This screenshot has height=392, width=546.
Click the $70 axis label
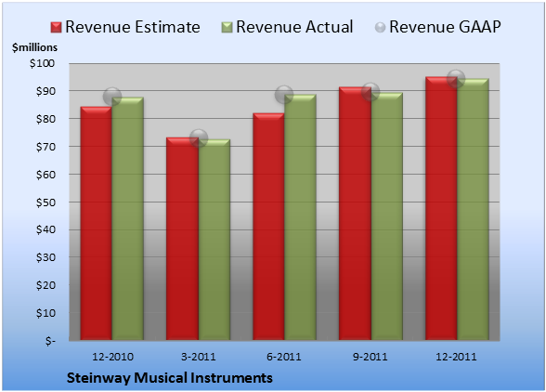tap(45, 147)
